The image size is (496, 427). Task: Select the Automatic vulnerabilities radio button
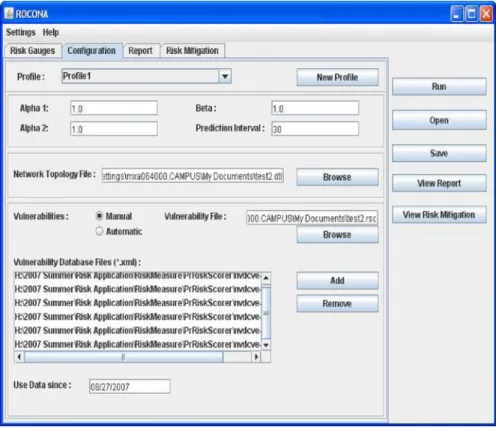click(x=99, y=231)
